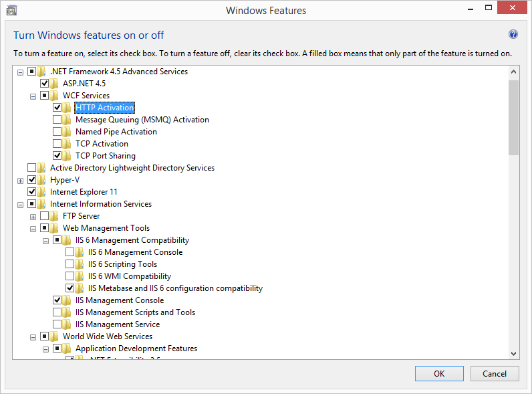The width and height of the screenshot is (532, 394).
Task: Check Message Queuing (MSMQ) Activation box
Action: (57, 120)
